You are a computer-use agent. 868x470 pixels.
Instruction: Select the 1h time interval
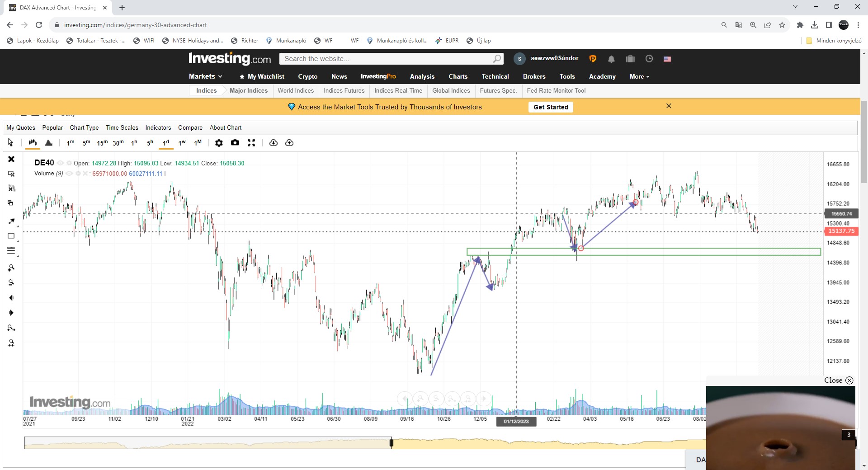tap(134, 143)
